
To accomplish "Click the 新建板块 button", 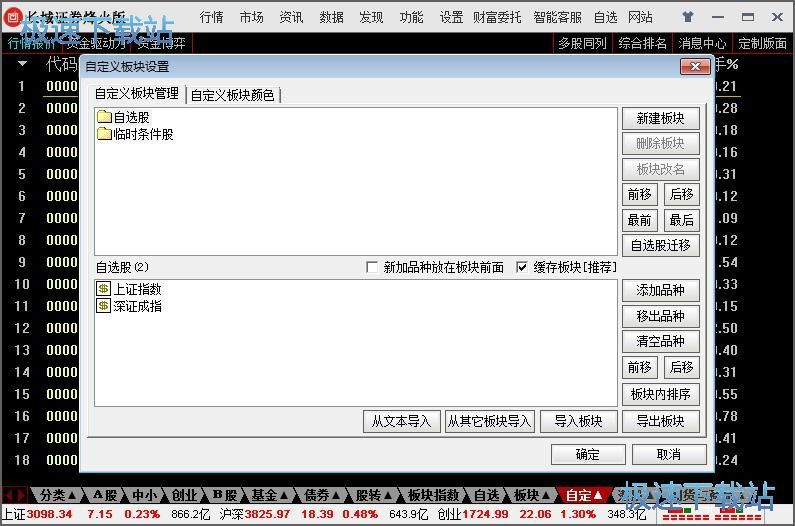I will 661,118.
